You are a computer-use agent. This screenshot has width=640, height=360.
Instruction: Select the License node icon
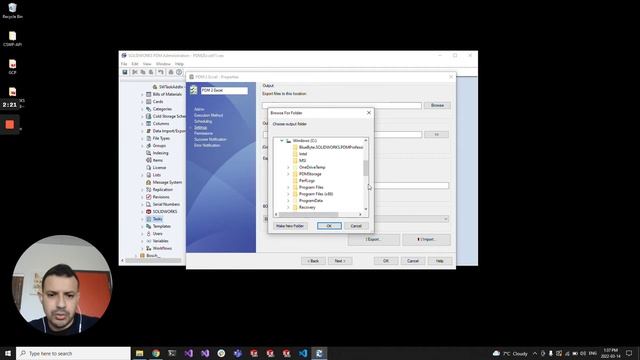pos(149,168)
